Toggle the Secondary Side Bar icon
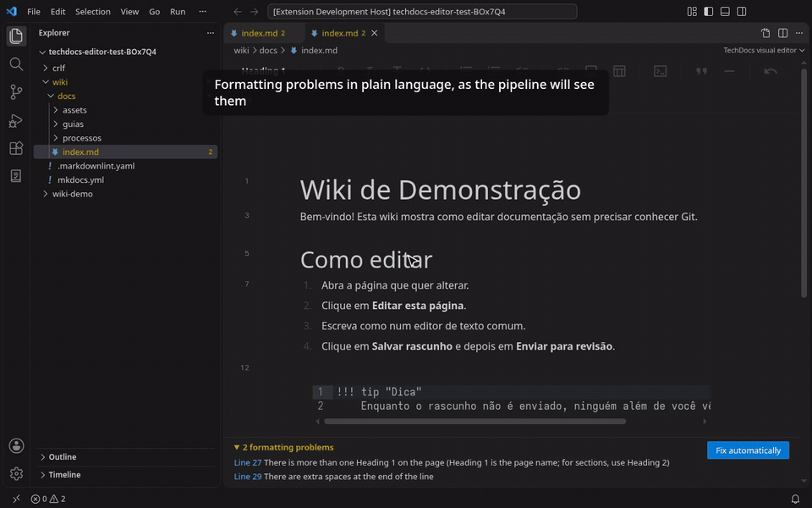Image resolution: width=812 pixels, height=508 pixels. click(742, 11)
